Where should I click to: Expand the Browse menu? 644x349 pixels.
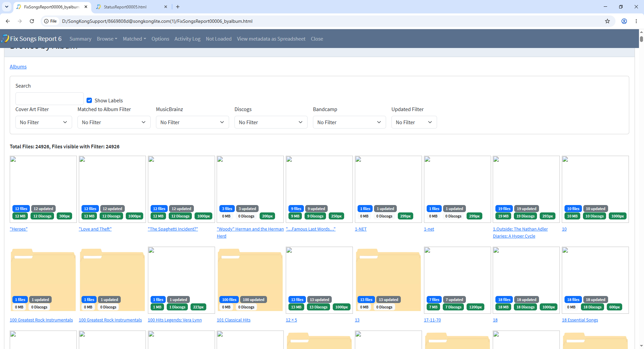107,39
